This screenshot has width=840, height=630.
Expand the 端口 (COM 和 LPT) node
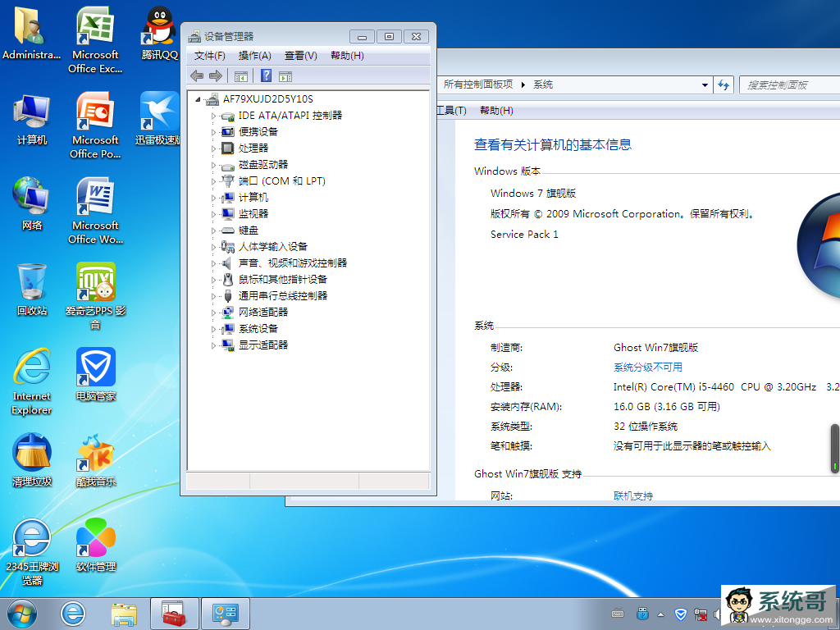pyautogui.click(x=213, y=181)
